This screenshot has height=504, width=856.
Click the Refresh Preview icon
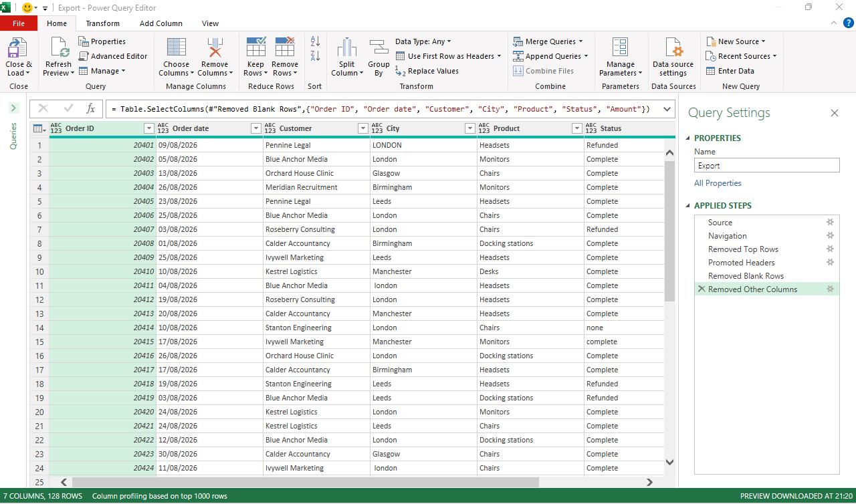(59, 48)
